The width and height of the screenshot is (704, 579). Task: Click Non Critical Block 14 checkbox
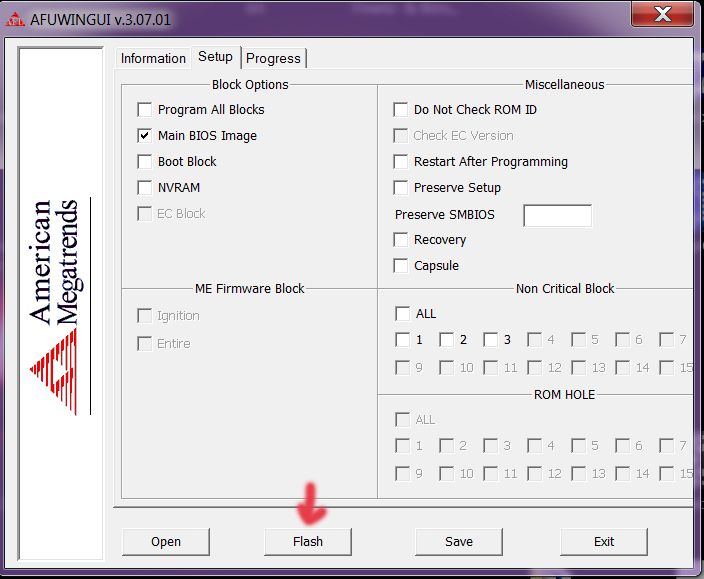pyautogui.click(x=622, y=368)
